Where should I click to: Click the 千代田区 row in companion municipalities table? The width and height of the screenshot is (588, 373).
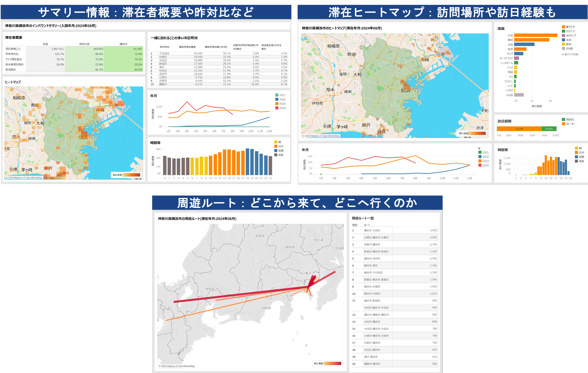point(219,53)
